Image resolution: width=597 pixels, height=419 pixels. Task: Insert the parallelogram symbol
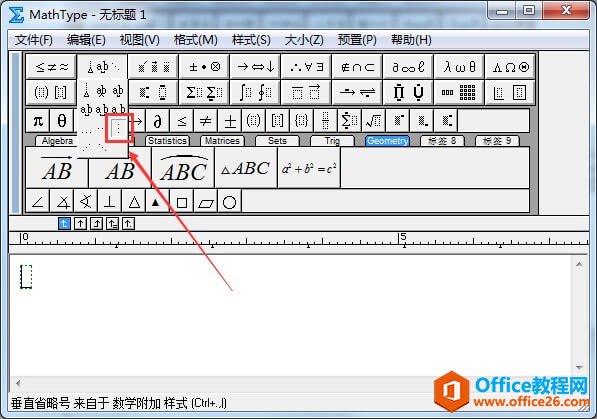pyautogui.click(x=206, y=201)
